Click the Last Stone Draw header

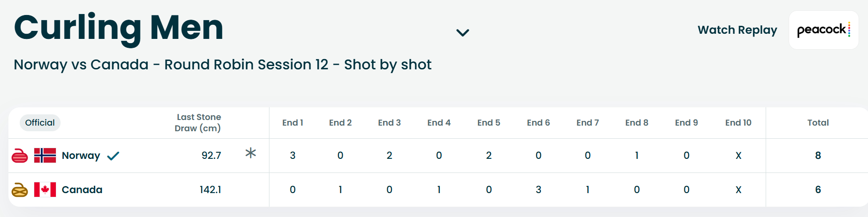coord(198,123)
